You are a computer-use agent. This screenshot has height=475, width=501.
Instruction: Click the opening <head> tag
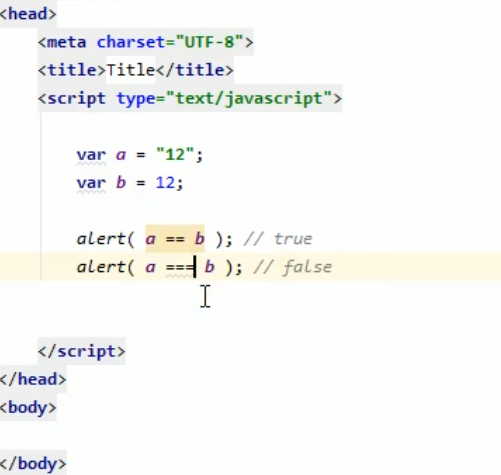tap(28, 14)
